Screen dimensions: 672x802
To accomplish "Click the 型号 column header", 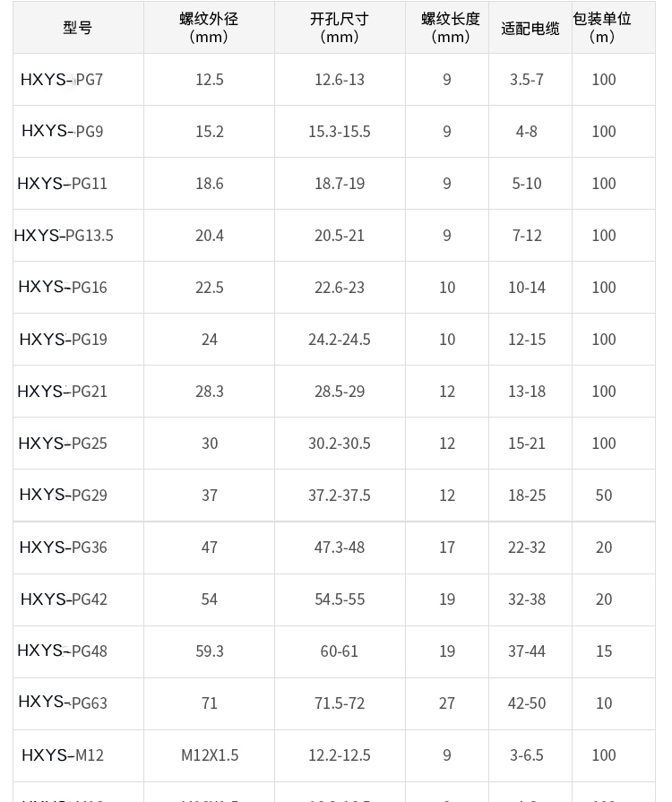I will [78, 28].
